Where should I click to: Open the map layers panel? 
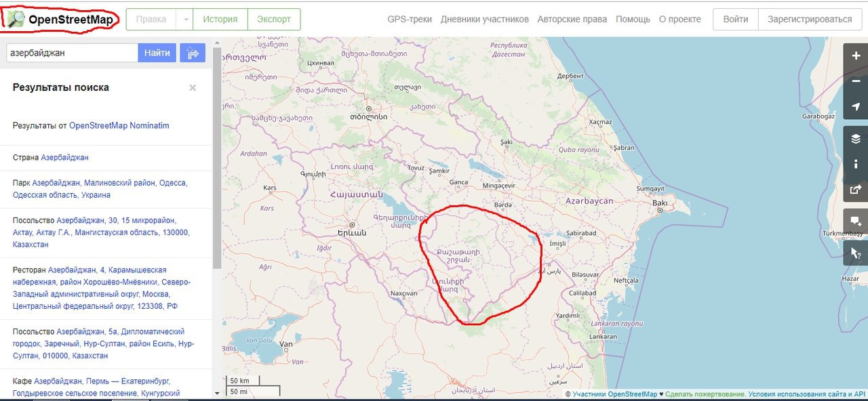(856, 139)
